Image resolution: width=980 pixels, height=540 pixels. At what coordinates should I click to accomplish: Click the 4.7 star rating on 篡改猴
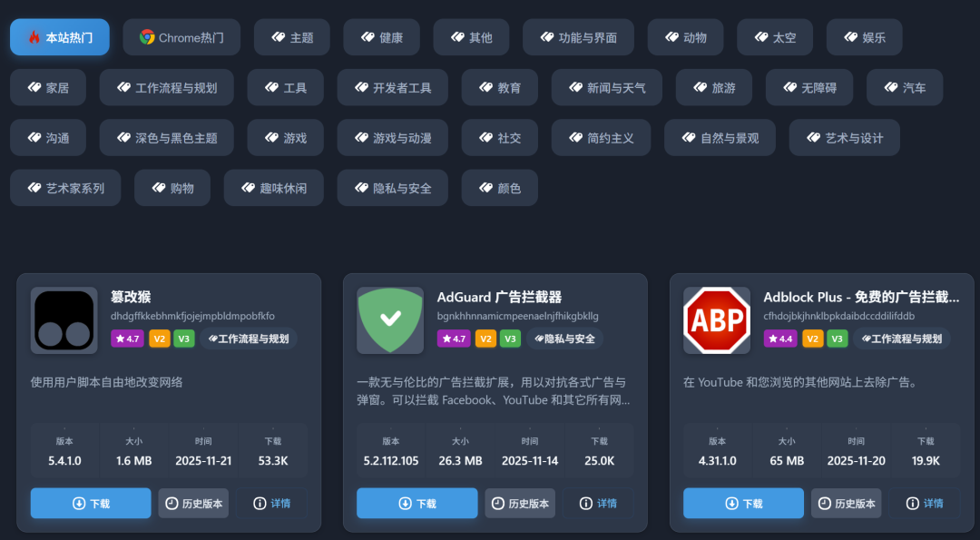[128, 339]
